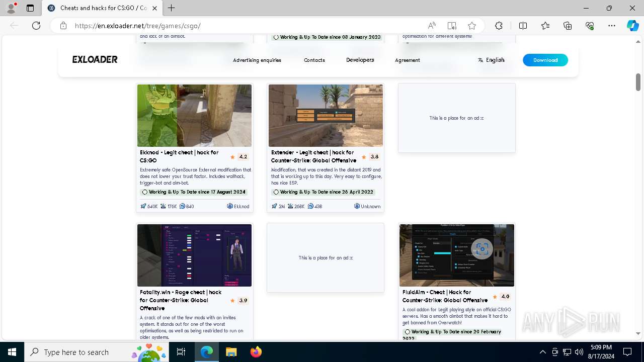Click the star rating icon on Ekknod card
This screenshot has height=362, width=644.
pos(232,157)
